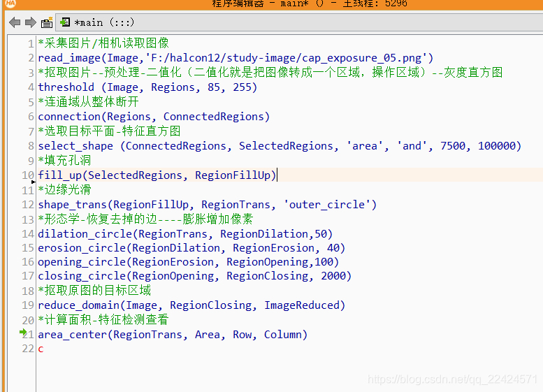The width and height of the screenshot is (543, 392).
Task: Click comment line 13 about 形态学 dilation
Action: coord(145,219)
